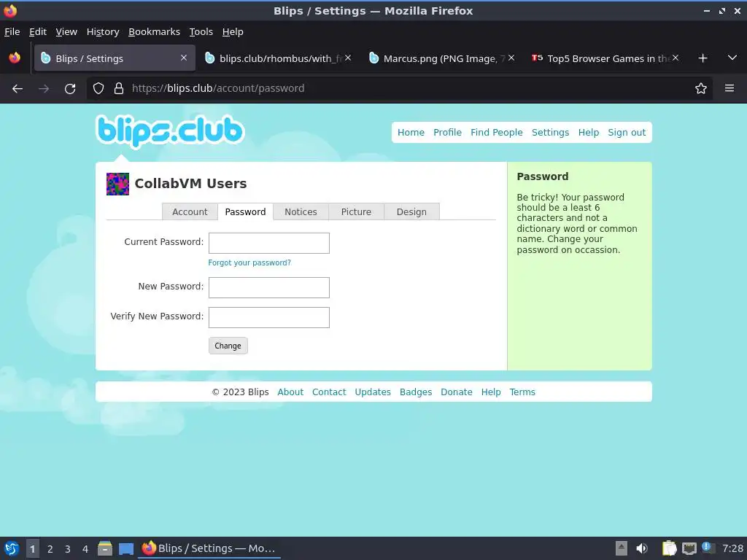Bookmark this page with the star icon
The height and width of the screenshot is (560, 747).
(701, 88)
